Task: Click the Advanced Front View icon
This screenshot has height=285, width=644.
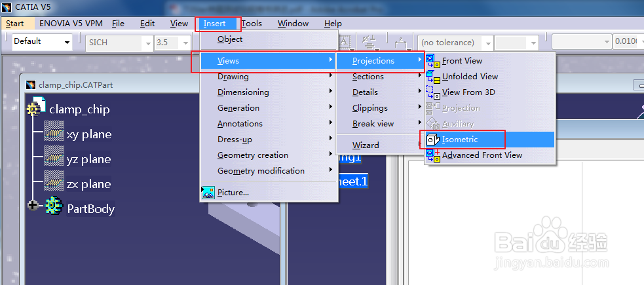Action: tap(433, 155)
